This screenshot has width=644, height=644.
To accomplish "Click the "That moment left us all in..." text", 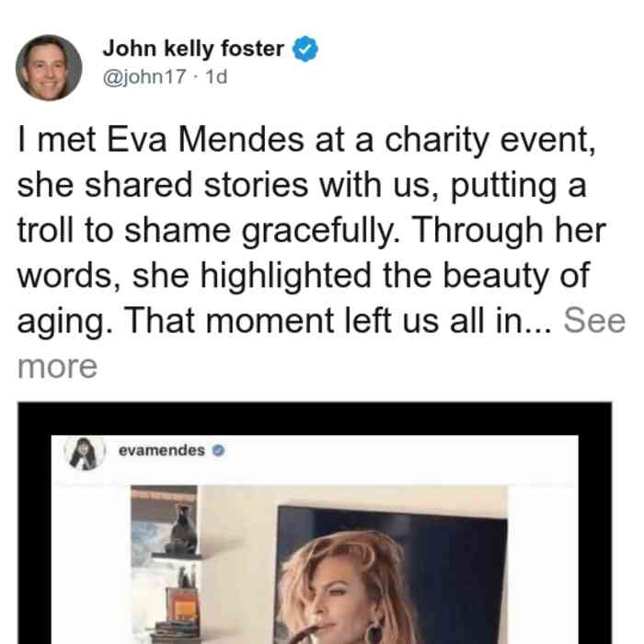I will point(337,321).
